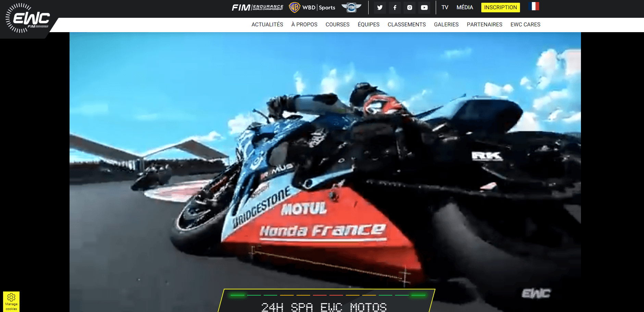This screenshot has height=312, width=644.
Task: Open the PARTENAIRES menu
Action: point(484,25)
